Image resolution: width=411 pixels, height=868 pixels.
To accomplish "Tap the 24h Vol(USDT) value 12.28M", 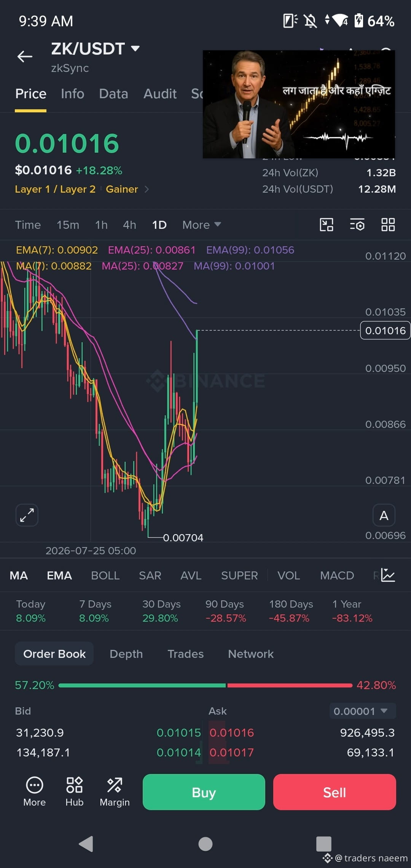I will 377,189.
